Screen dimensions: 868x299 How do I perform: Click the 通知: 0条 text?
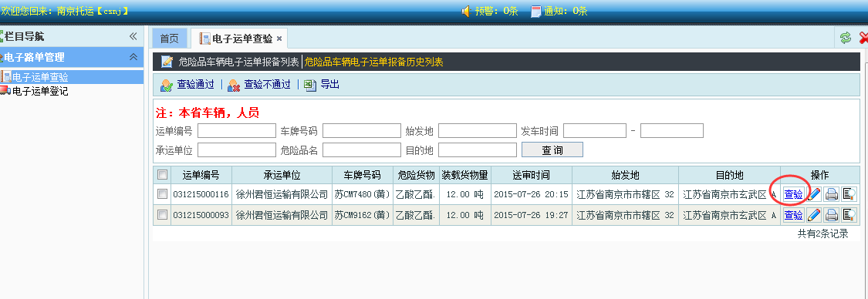pos(566,11)
